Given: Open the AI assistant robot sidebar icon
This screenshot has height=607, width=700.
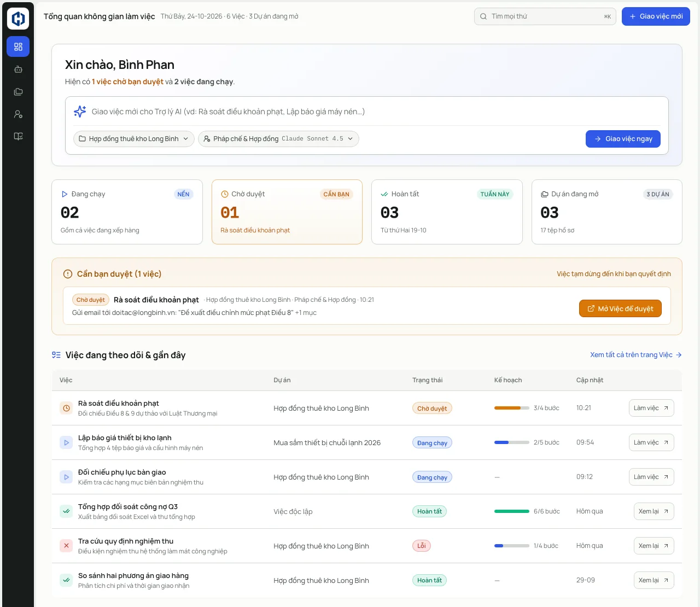Looking at the screenshot, I should point(18,69).
